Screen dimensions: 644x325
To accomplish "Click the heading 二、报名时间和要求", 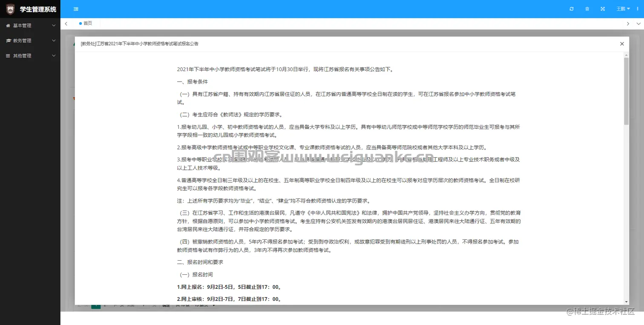I will (x=200, y=262).
